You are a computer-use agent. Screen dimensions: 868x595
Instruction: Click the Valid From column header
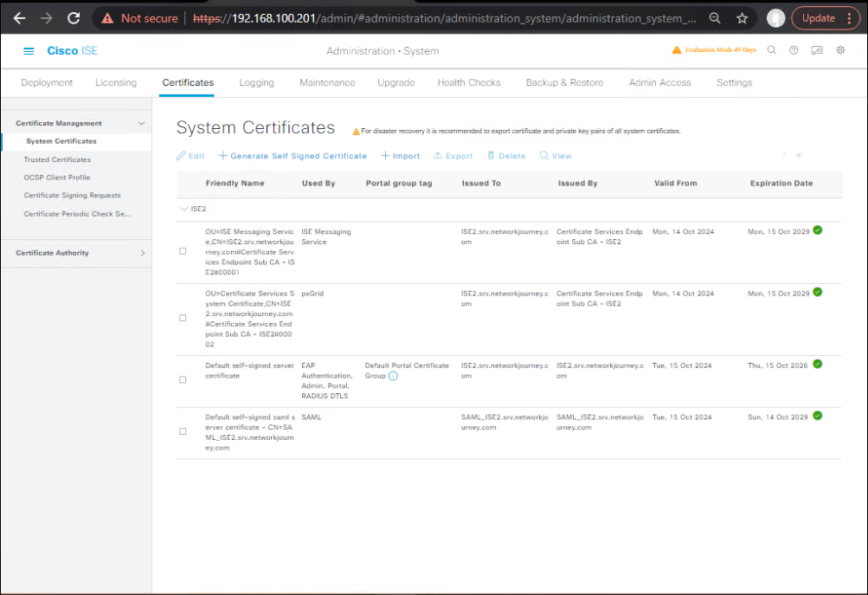pos(675,184)
